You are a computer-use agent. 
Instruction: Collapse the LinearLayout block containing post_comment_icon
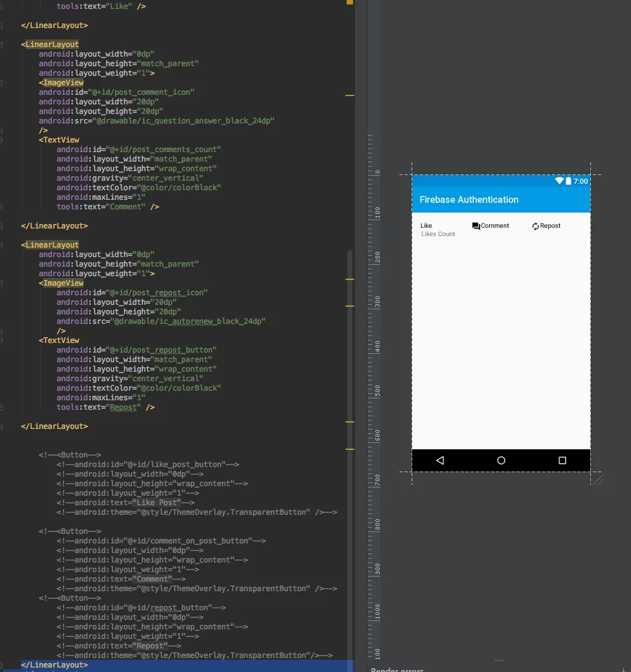[1, 45]
